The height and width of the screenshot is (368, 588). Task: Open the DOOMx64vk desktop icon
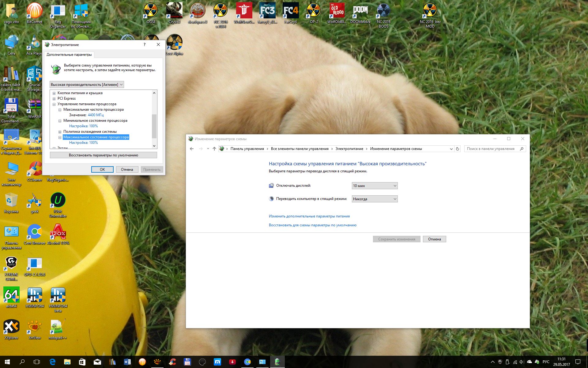point(360,13)
